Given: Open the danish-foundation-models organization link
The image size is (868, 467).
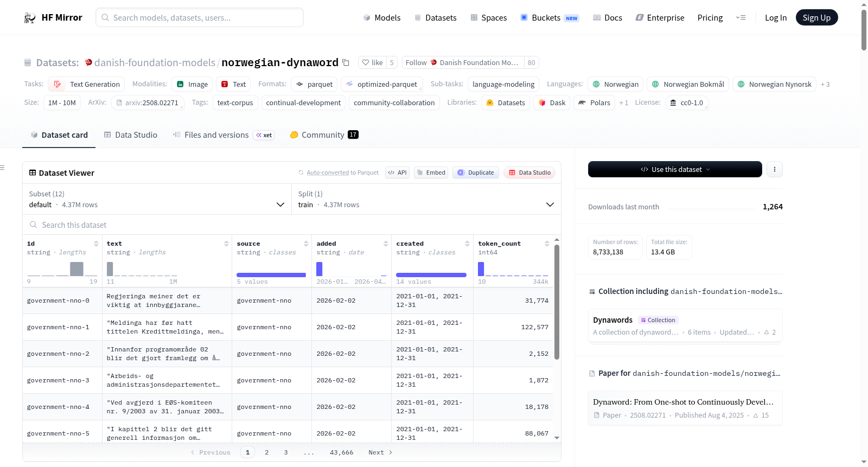Looking at the screenshot, I should (155, 62).
